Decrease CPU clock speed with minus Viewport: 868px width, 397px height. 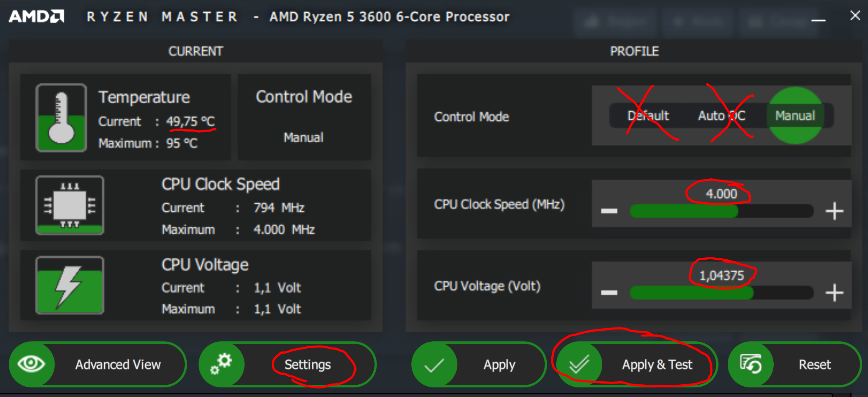click(609, 211)
